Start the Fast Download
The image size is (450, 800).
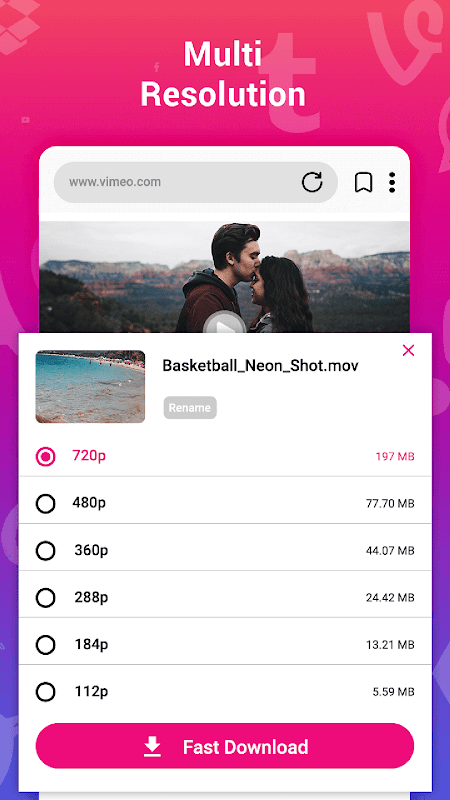224,746
